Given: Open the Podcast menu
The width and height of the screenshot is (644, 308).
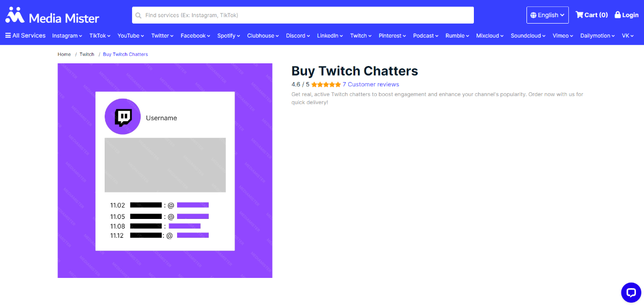Looking at the screenshot, I should (426, 36).
